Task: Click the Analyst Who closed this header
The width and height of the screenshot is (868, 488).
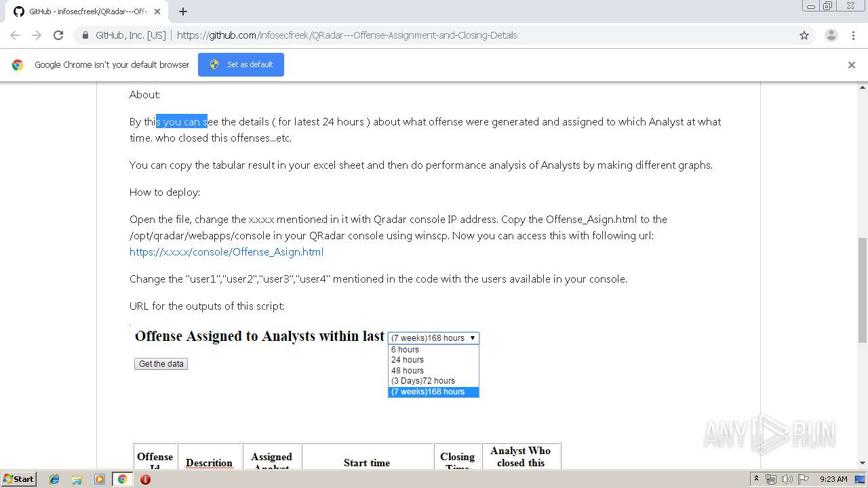Action: [521, 456]
